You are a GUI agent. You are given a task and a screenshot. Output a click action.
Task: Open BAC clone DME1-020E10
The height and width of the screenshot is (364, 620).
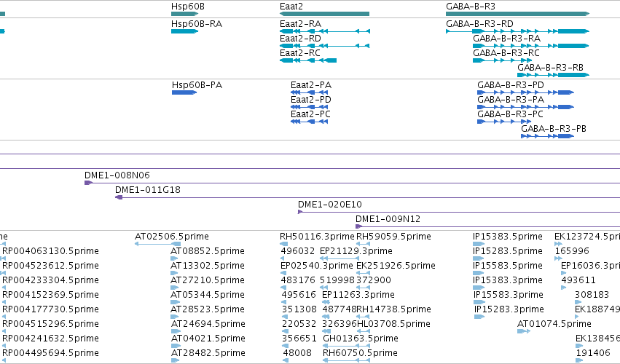[330, 205]
